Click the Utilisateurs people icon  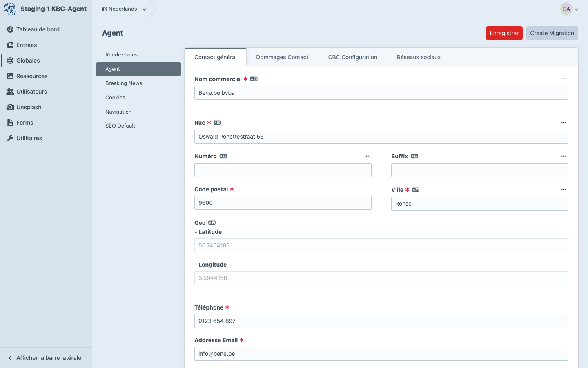click(10, 92)
